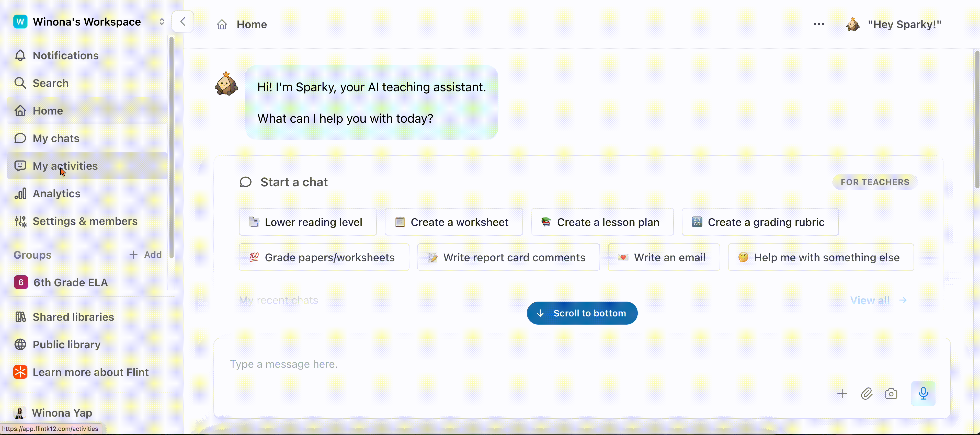Open Notifications in the sidebar
The image size is (980, 435).
pyautogui.click(x=87, y=55)
